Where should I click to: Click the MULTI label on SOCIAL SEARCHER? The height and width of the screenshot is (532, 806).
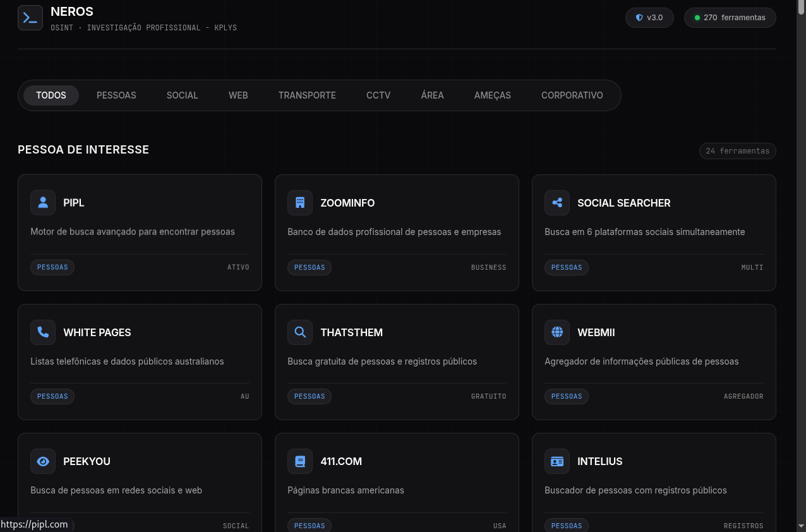(x=752, y=267)
